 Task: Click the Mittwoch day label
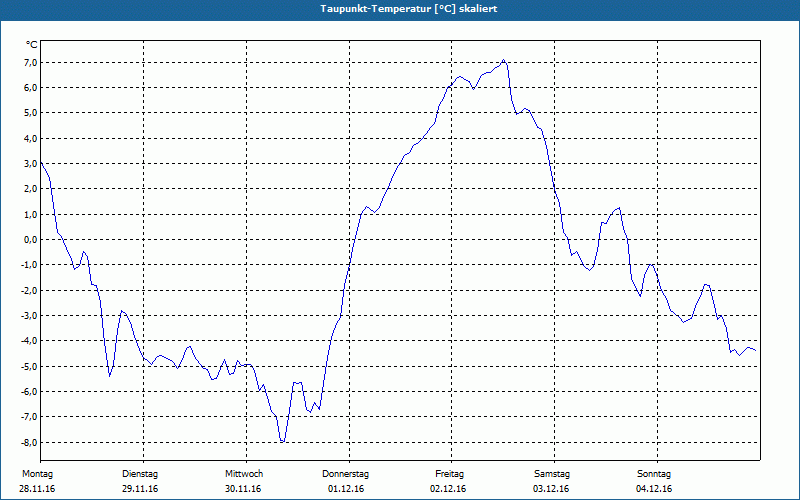click(x=244, y=474)
